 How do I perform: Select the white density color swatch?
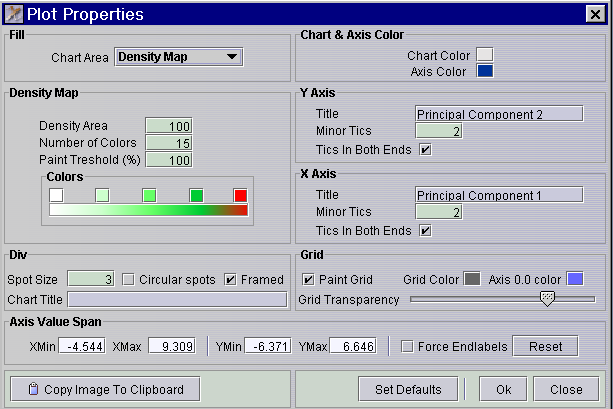(x=56, y=195)
